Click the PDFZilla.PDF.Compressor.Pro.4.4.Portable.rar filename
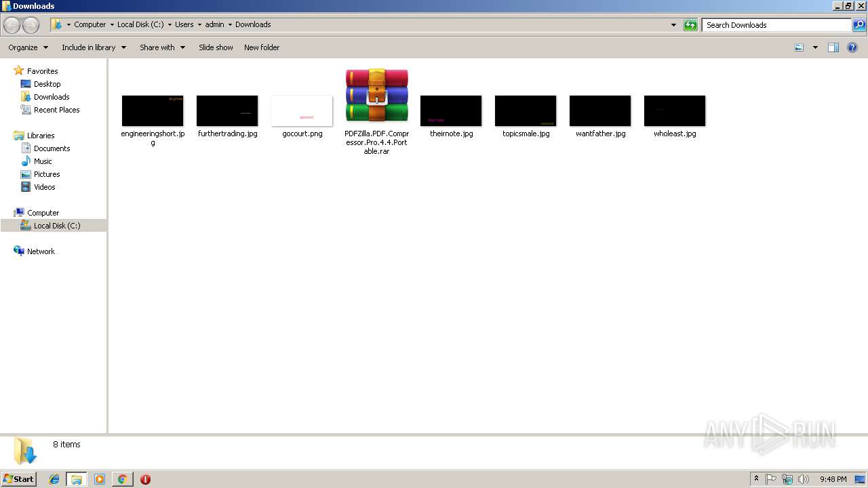868x488 pixels. 376,142
